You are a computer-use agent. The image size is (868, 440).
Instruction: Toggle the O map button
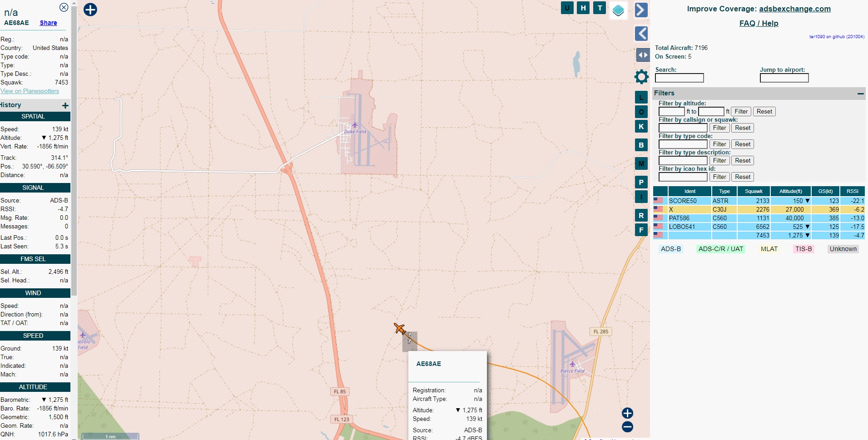641,112
